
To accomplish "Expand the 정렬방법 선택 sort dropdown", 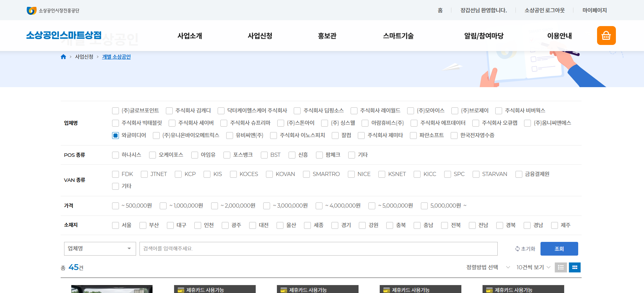I will pos(488,267).
